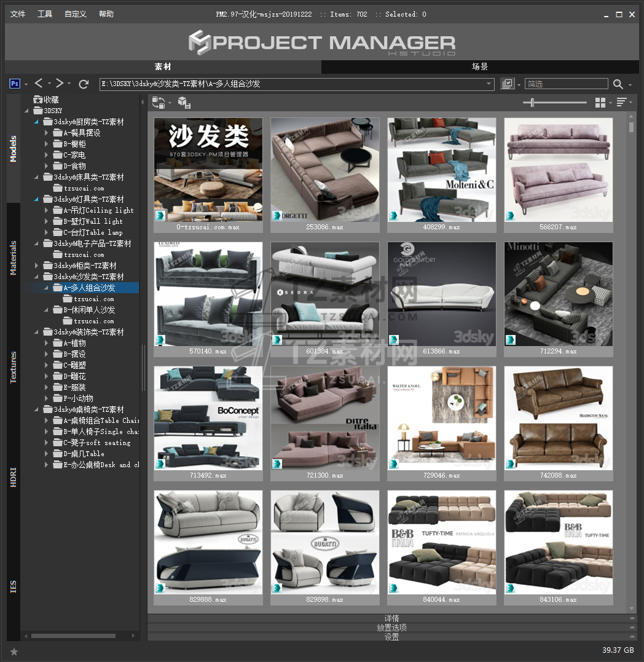Image resolution: width=644 pixels, height=662 pixels.
Task: Open the sort order list icon
Action: tap(621, 102)
